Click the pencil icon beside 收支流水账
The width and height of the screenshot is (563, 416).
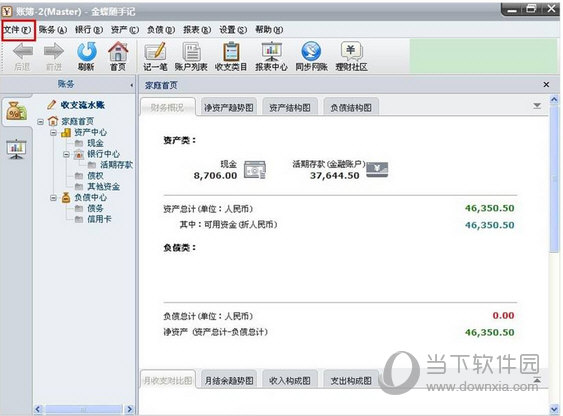[x=52, y=104]
